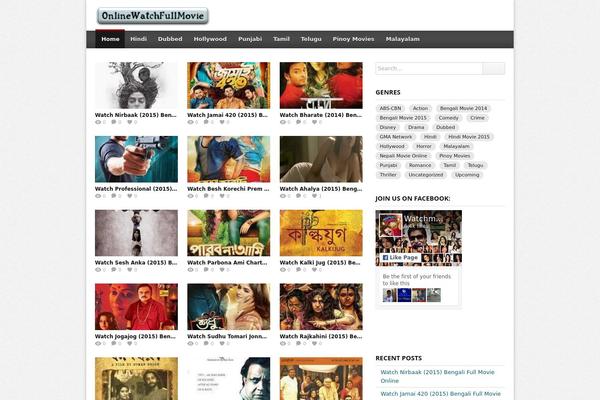Viewport: 600px width, 400px height.
Task: Click the Watch Jamai 420 (2015) title
Action: (x=227, y=115)
